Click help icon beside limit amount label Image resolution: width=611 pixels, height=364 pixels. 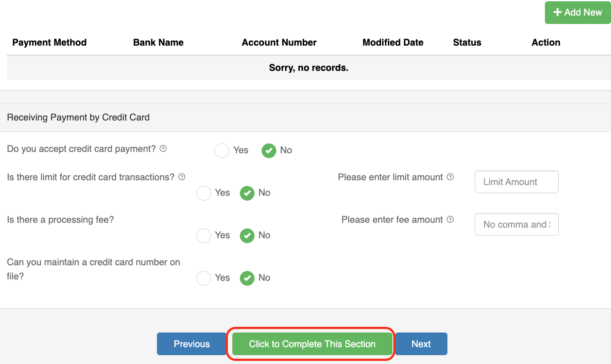(450, 177)
